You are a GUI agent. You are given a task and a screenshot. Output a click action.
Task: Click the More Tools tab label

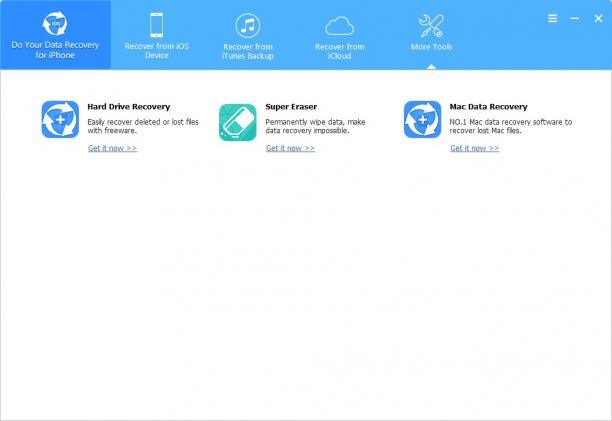tap(431, 47)
